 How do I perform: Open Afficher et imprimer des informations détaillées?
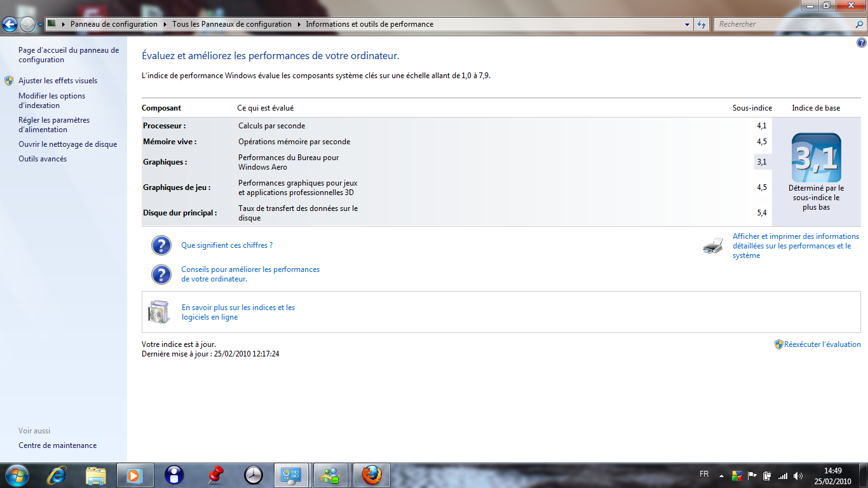pos(796,246)
